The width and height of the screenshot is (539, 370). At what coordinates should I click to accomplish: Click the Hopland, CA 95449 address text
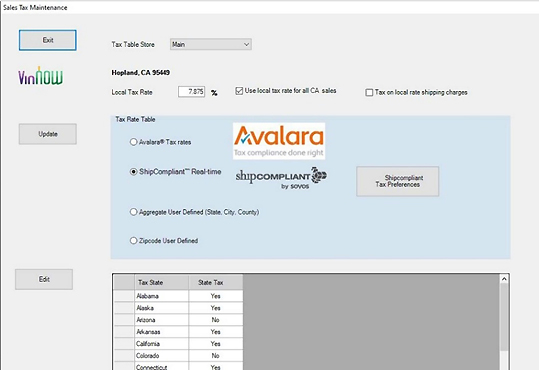[141, 73]
